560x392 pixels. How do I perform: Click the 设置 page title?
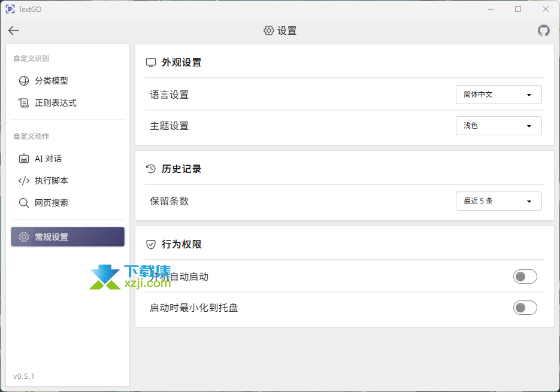click(287, 30)
